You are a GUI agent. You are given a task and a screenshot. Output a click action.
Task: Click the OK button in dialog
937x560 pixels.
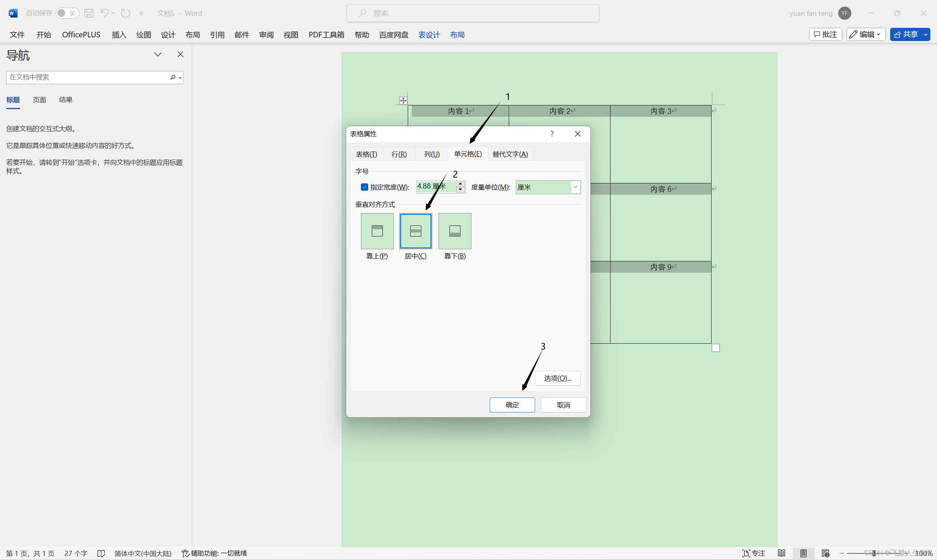pyautogui.click(x=512, y=405)
